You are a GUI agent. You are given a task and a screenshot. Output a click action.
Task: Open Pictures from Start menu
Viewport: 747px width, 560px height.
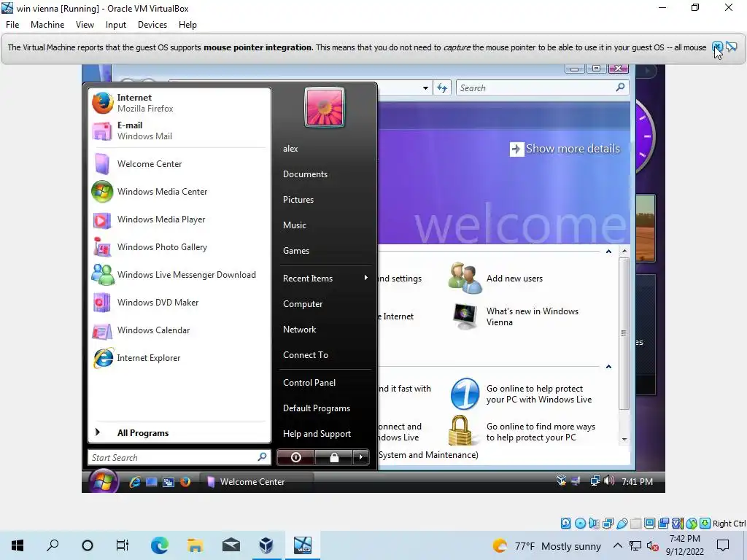point(325,200)
